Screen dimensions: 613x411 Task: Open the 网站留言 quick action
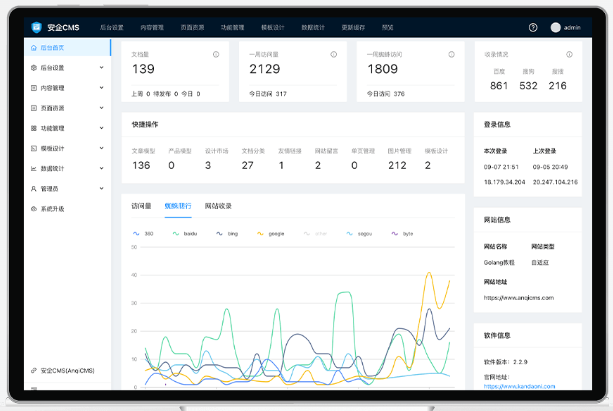click(326, 151)
